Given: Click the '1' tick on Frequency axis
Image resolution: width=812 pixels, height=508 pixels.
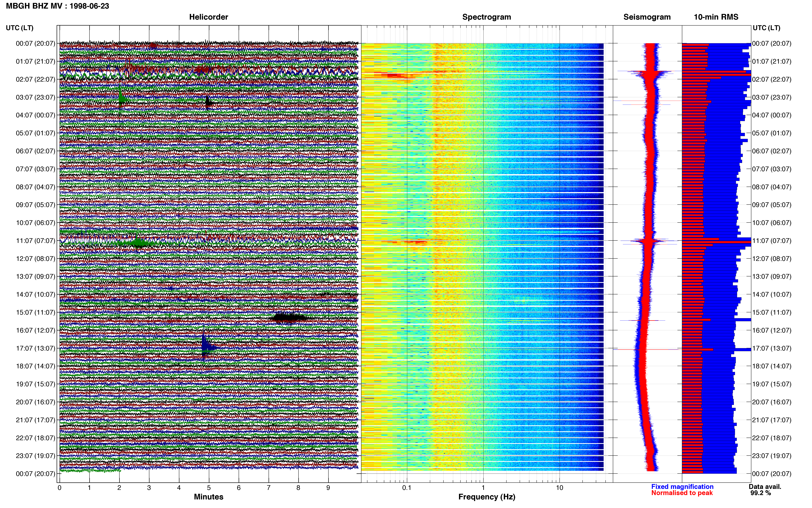Looking at the screenshot, I should 483,488.
